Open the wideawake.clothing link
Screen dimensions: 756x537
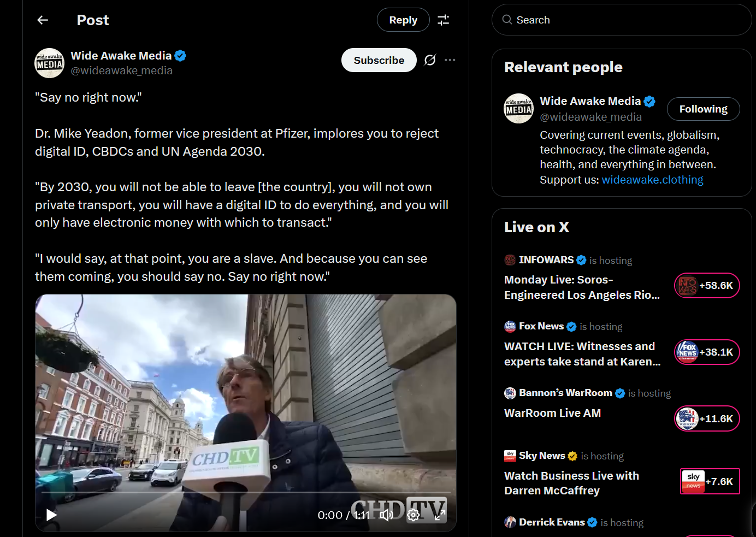coord(652,180)
